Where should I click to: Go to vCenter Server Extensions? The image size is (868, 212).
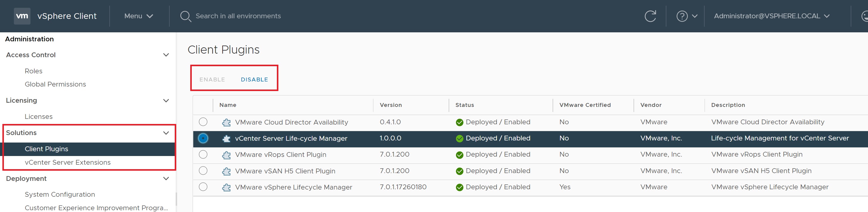(x=68, y=162)
